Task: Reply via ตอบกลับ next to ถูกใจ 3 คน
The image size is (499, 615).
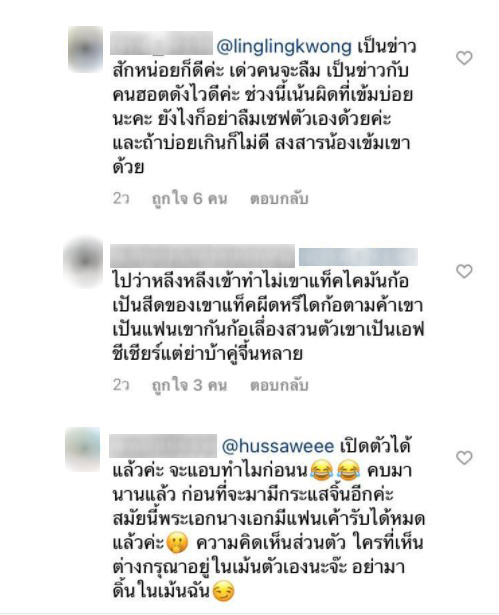Action: click(279, 386)
